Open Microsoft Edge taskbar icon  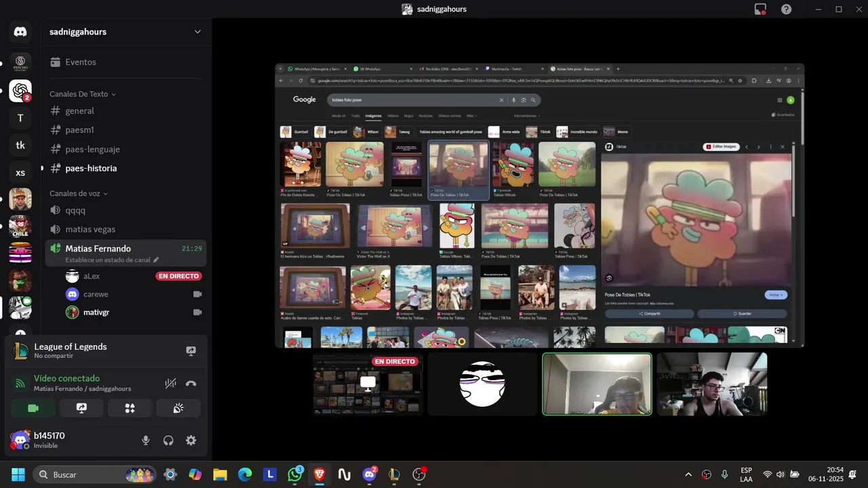click(x=245, y=474)
